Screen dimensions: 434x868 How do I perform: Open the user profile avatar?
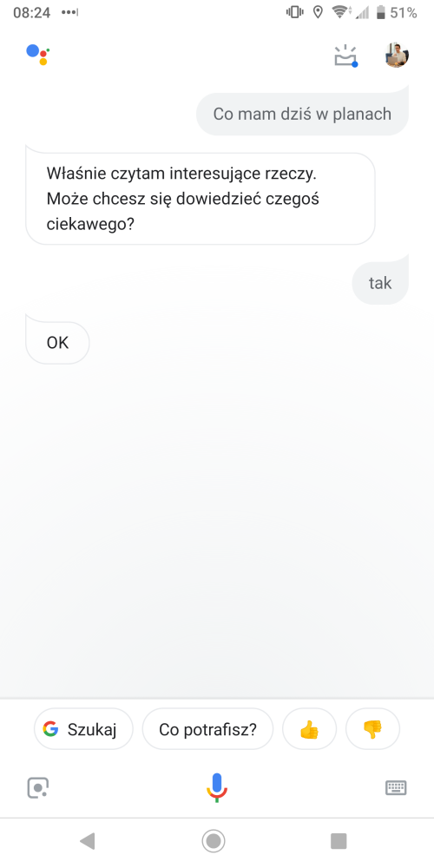[397, 55]
